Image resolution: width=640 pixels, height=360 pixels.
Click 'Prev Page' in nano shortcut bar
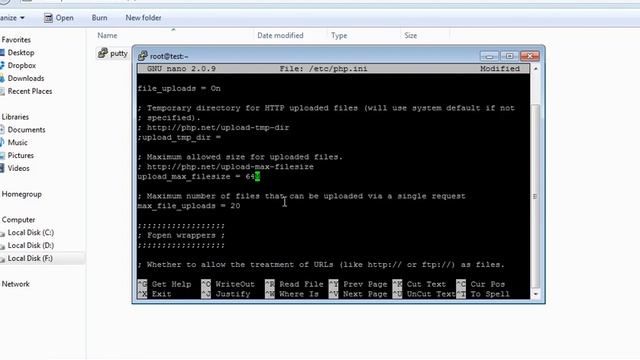[x=365, y=284]
